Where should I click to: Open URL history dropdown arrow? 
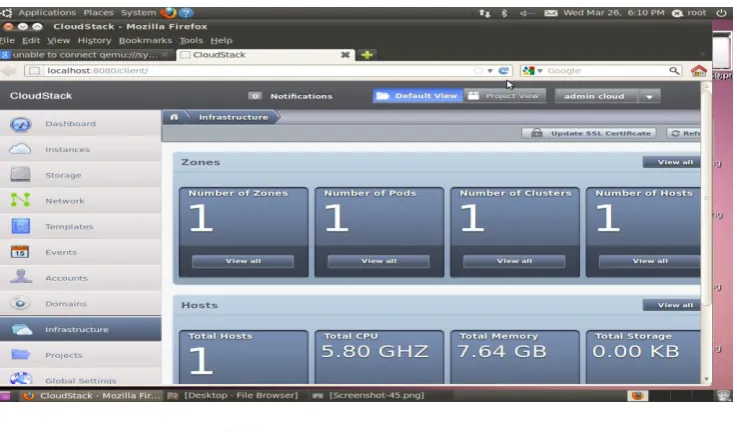[x=490, y=71]
